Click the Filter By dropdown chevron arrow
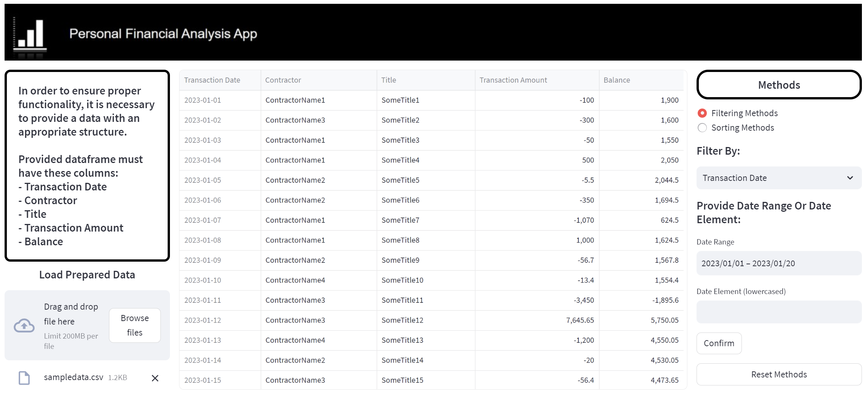The height and width of the screenshot is (406, 868). point(850,178)
